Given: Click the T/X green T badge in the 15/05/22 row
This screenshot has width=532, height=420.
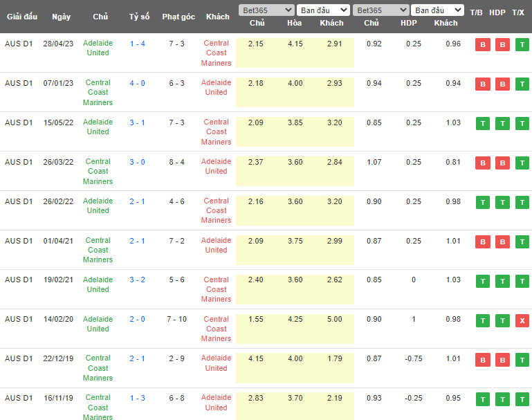Looking at the screenshot, I should click(522, 124).
